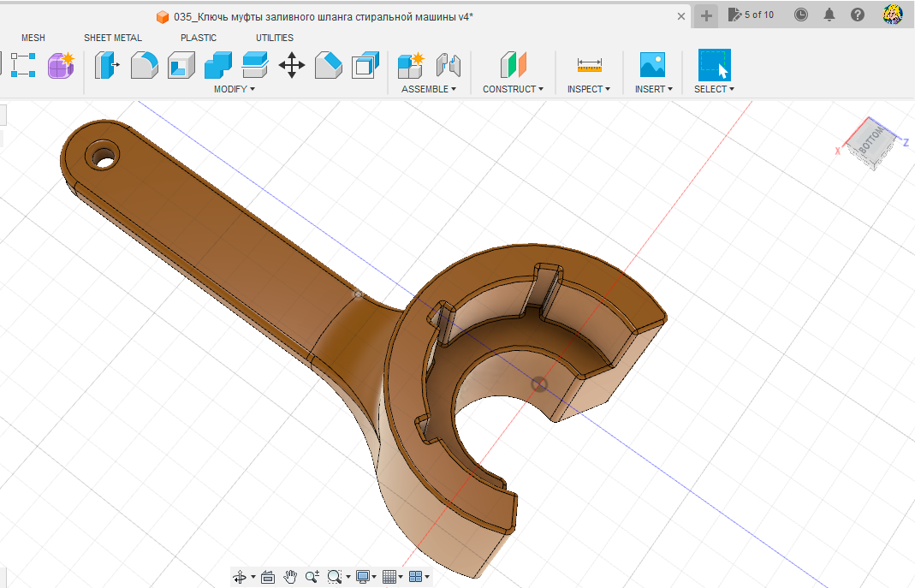Open Grid and Snaps settings icon
Image resolution: width=915 pixels, height=588 pixels.
click(389, 577)
